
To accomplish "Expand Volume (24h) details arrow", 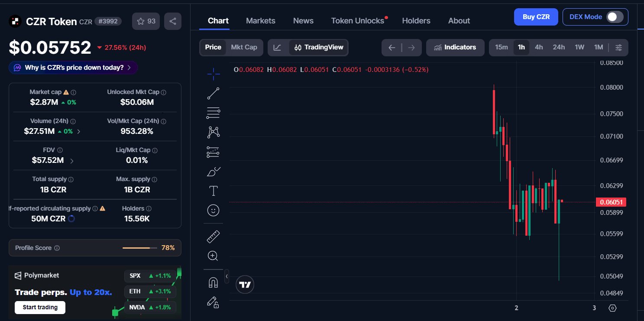I will [78, 131].
